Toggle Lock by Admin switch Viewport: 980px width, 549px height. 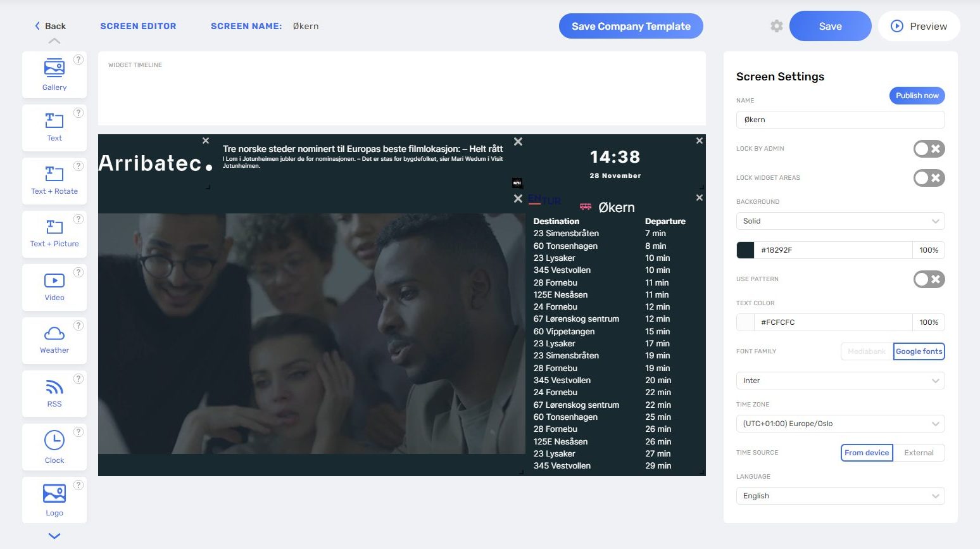tap(929, 149)
